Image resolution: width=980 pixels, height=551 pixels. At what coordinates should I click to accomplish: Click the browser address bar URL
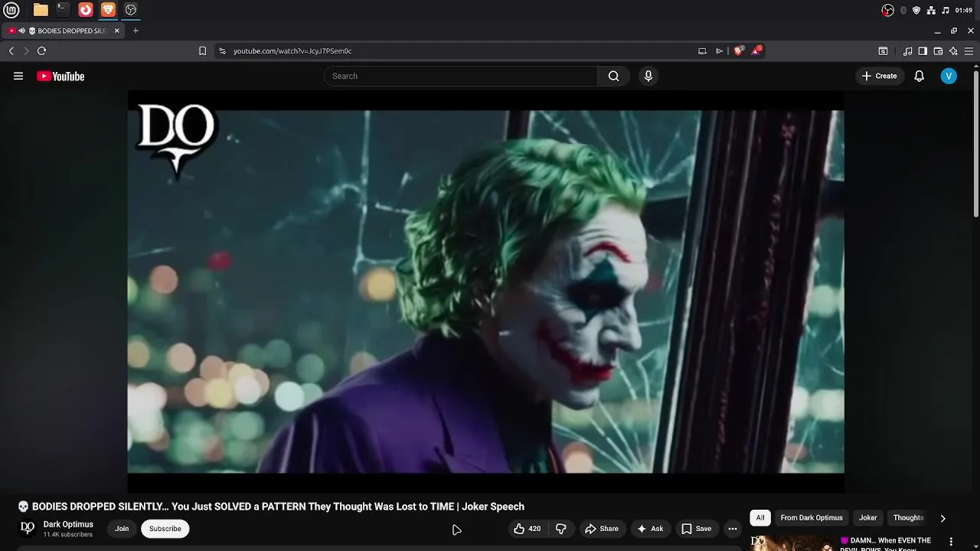click(x=292, y=51)
